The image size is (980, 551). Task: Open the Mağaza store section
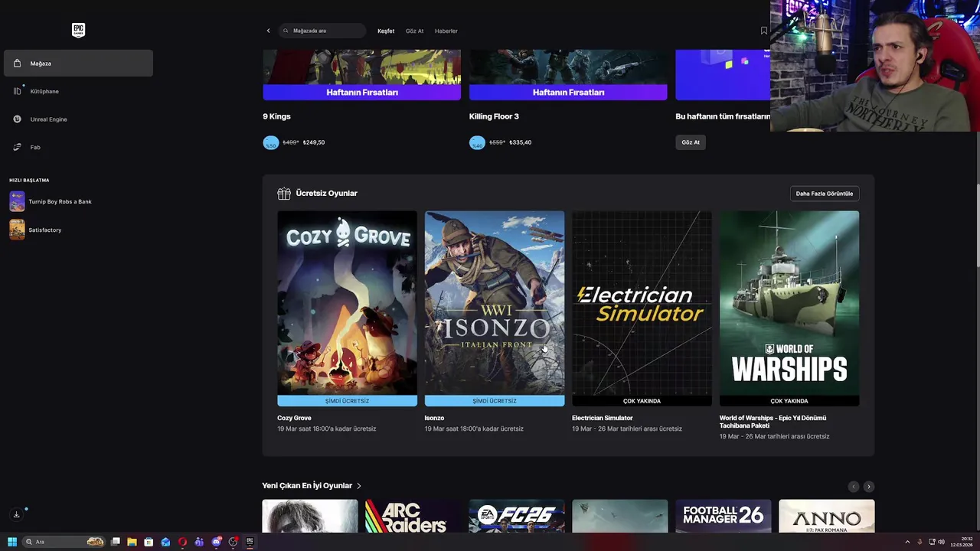[78, 64]
